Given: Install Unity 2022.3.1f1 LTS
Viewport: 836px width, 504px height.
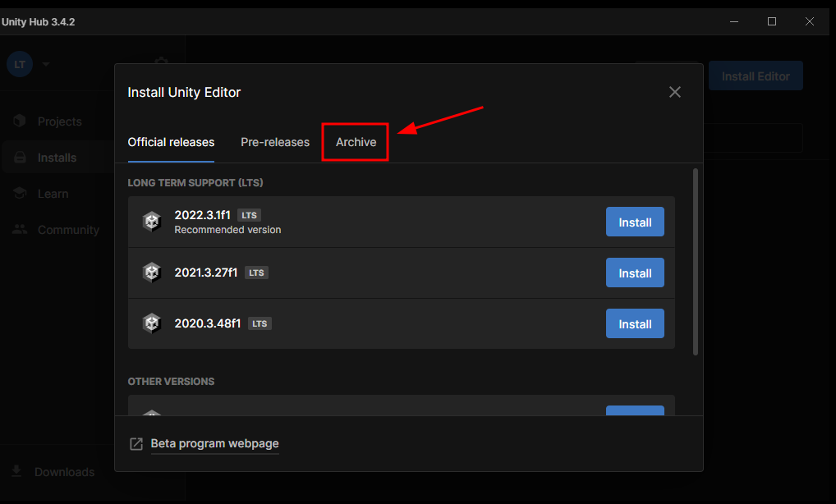Looking at the screenshot, I should pos(635,222).
